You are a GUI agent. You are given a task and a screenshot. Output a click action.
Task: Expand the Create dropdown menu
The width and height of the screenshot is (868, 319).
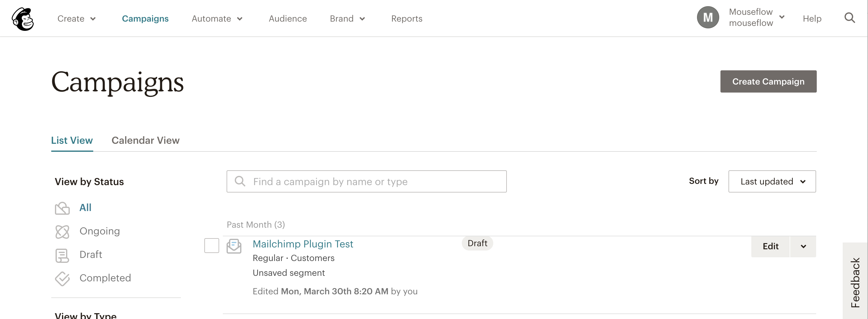[x=77, y=19]
